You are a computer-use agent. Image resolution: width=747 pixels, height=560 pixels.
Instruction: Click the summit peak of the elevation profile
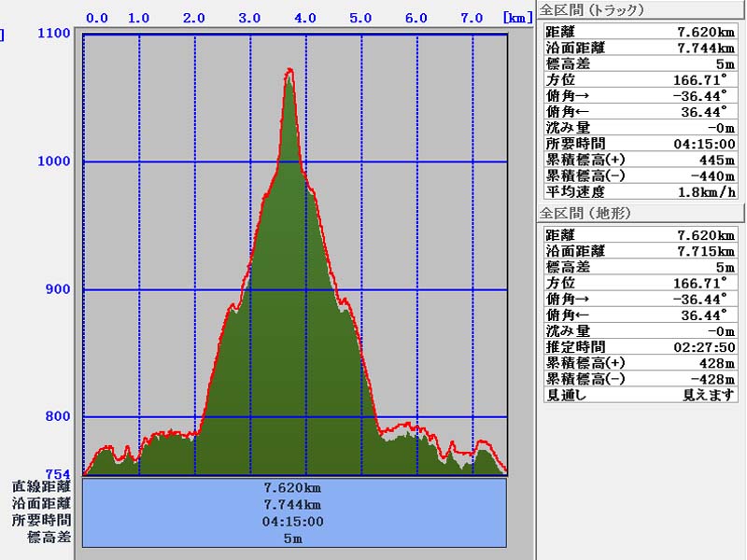pos(289,71)
